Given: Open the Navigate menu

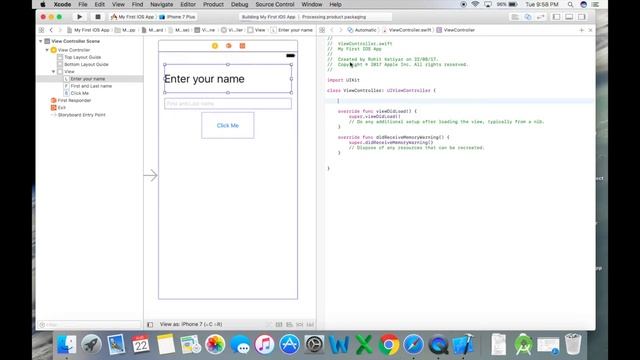Looking at the screenshot, I should [x=162, y=4].
